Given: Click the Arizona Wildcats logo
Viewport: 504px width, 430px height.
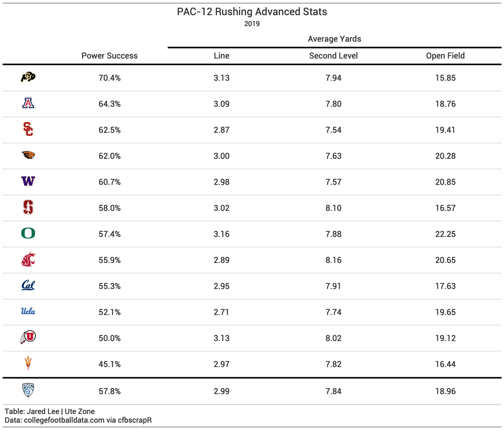Looking at the screenshot, I should click(28, 103).
